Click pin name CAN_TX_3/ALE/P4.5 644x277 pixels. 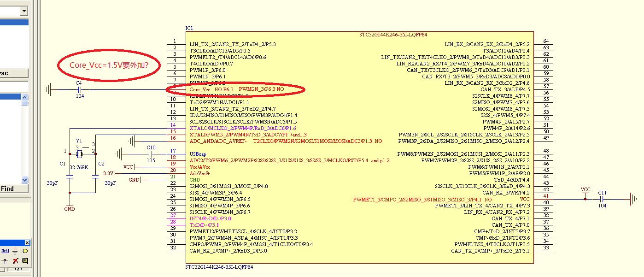[505, 89]
